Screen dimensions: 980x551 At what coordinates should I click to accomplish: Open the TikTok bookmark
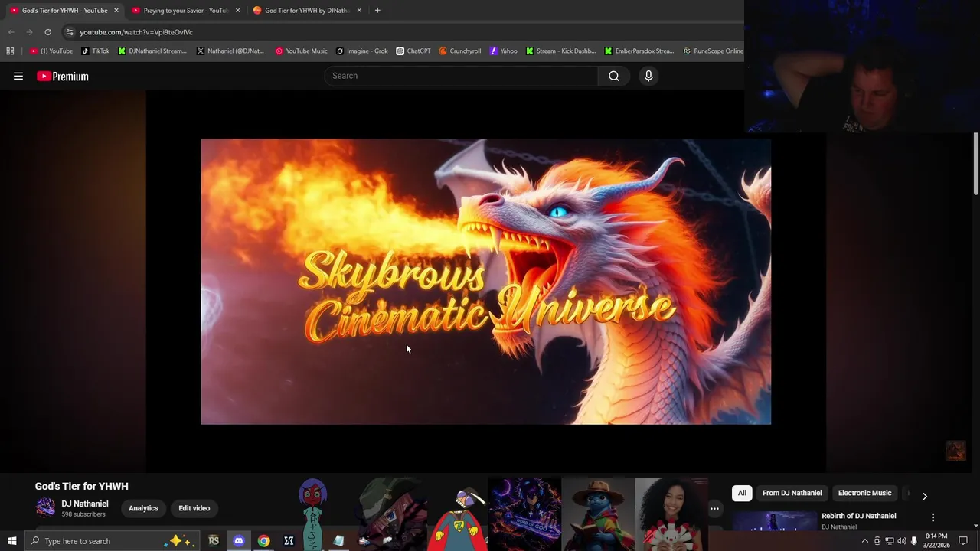95,51
